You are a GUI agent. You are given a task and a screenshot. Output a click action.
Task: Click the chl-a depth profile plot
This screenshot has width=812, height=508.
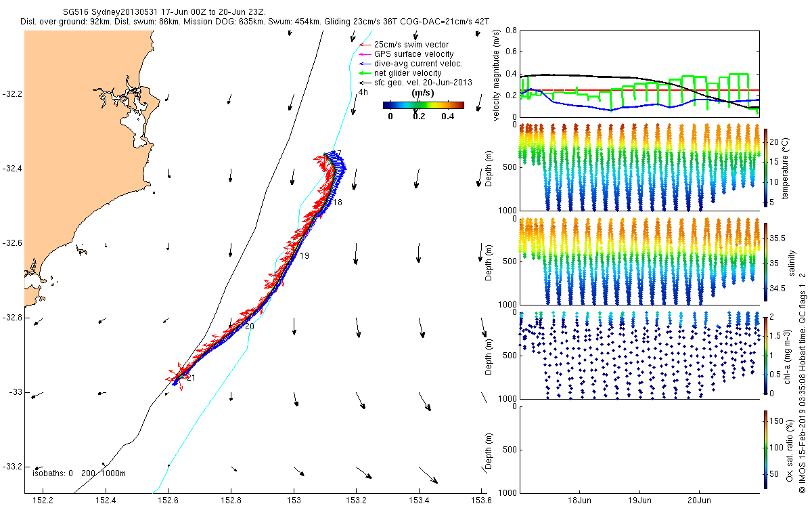click(x=639, y=356)
